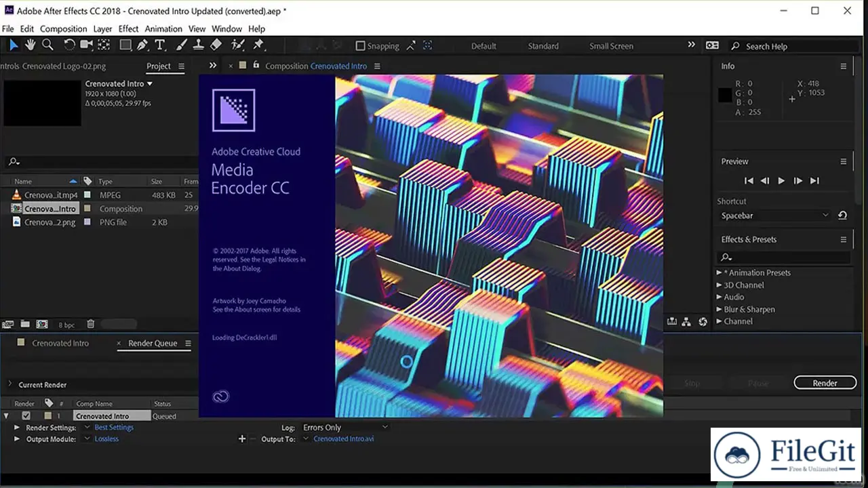Open the Project panel hamburger menu

point(181,66)
